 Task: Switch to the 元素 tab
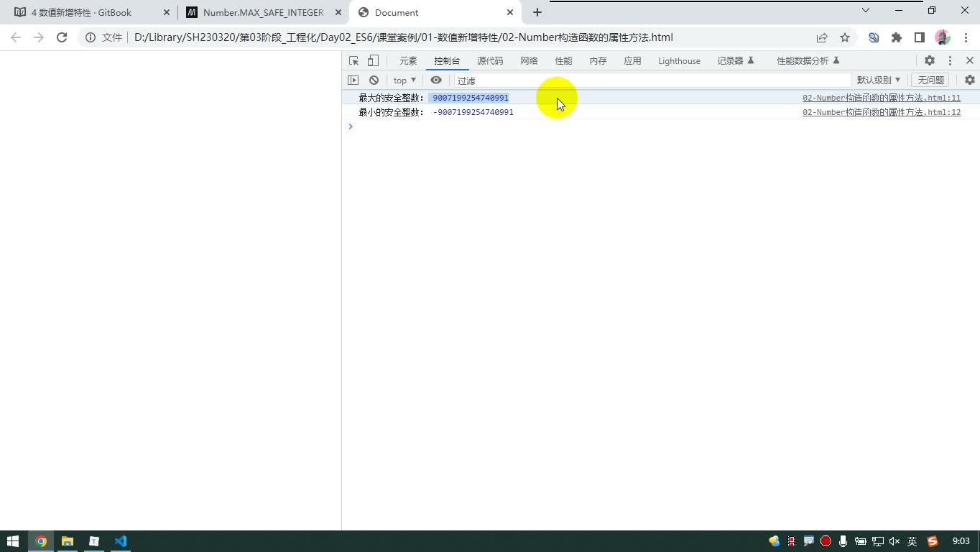[408, 61]
